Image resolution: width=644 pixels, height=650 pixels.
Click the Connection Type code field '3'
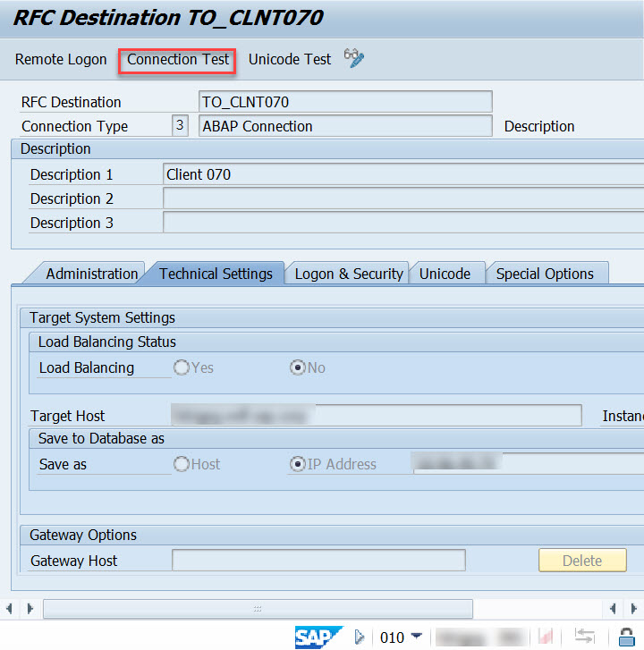[x=180, y=125]
